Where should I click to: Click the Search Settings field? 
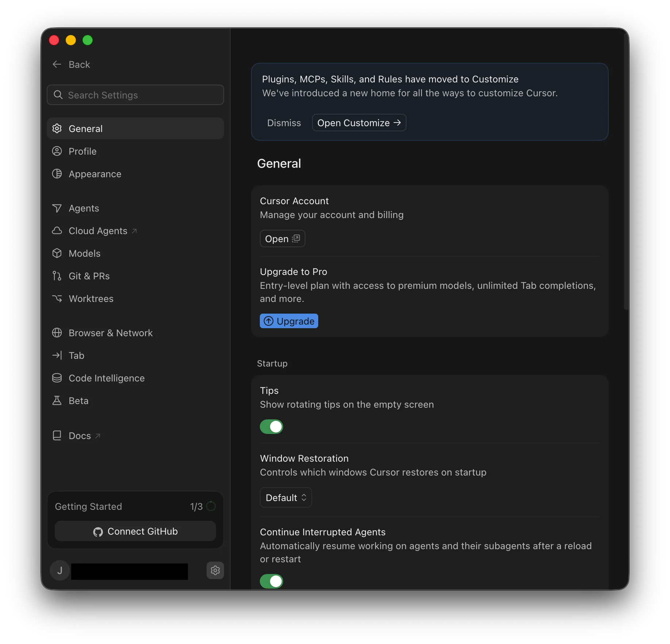pyautogui.click(x=135, y=95)
